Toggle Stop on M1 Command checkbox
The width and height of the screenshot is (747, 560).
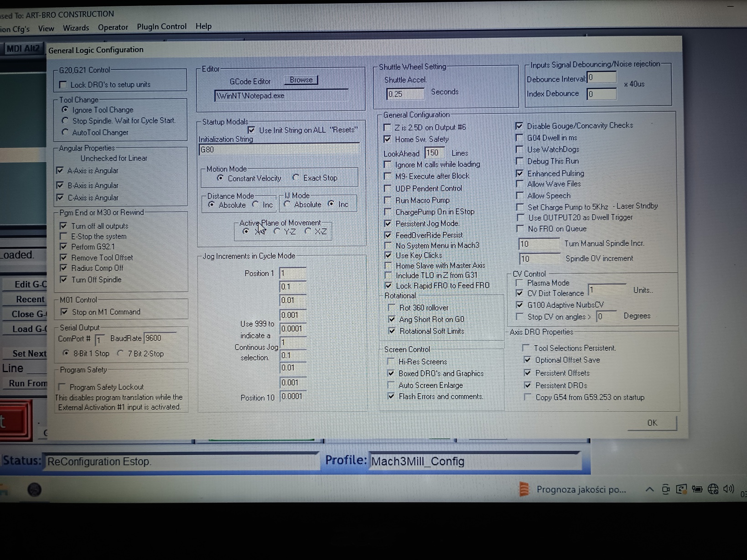tap(64, 312)
